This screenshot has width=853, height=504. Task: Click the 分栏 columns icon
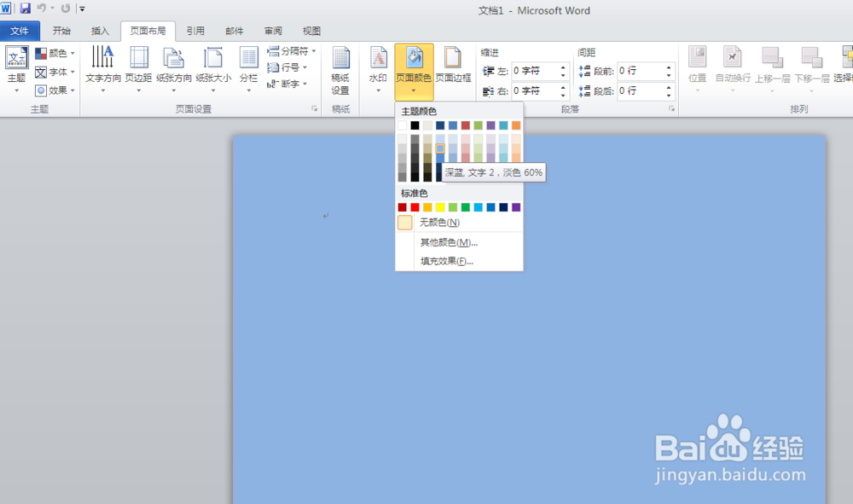pos(248,58)
